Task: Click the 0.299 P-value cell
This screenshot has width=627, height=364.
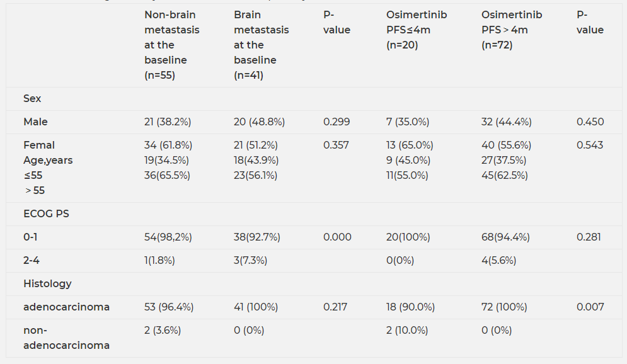Action: click(x=337, y=122)
